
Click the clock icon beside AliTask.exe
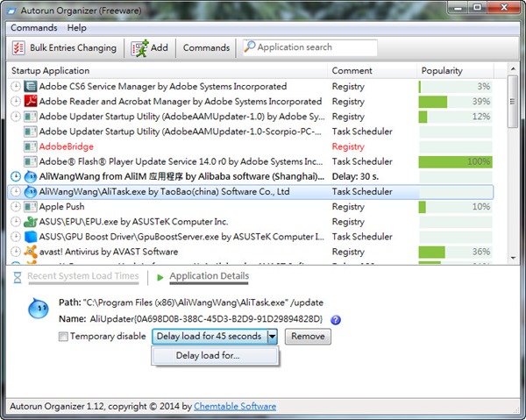[x=16, y=191]
